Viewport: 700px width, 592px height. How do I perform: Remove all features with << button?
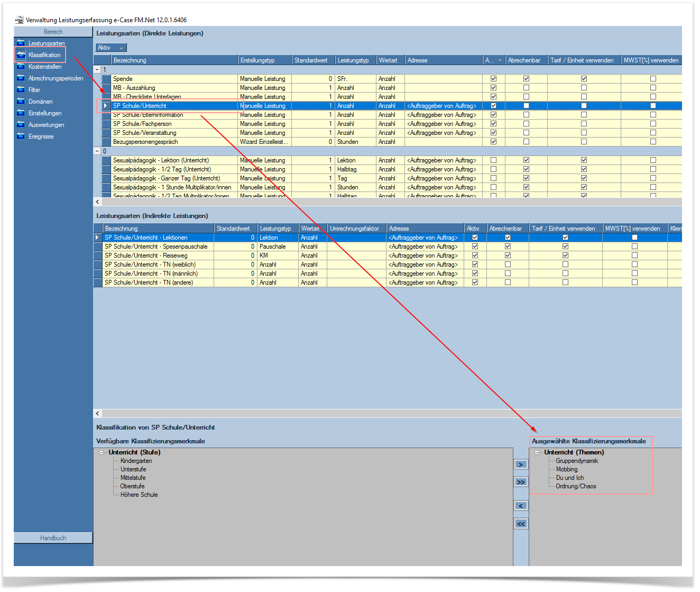(521, 524)
